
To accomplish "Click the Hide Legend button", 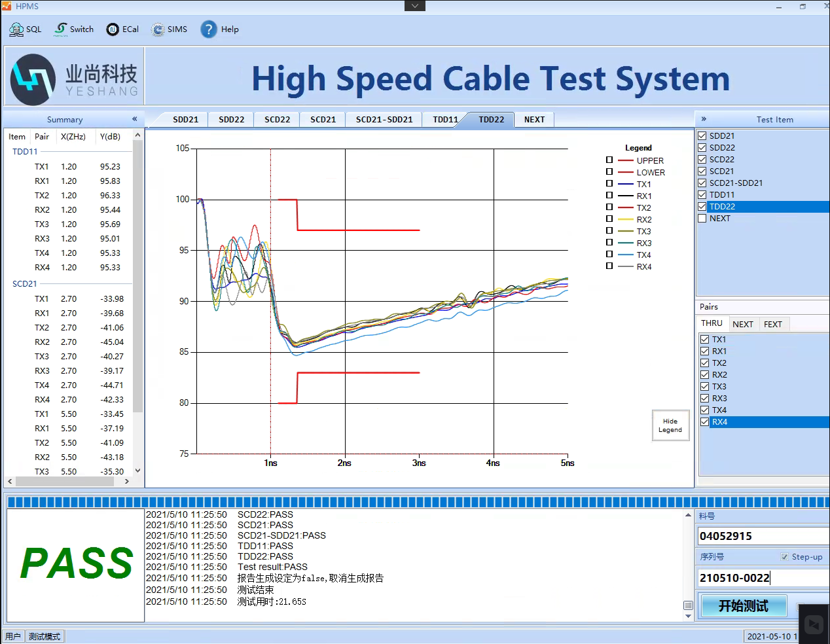I will tap(670, 425).
